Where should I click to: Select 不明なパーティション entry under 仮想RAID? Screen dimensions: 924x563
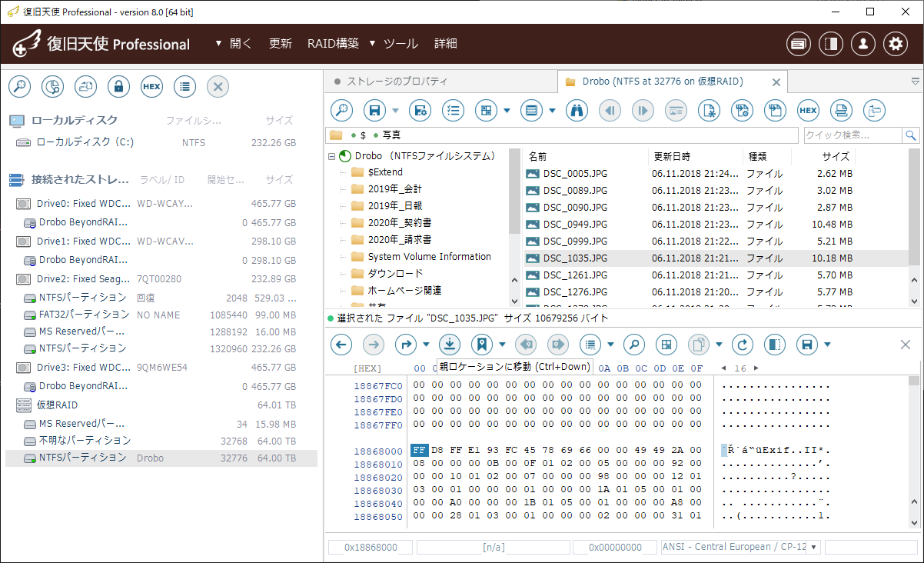pos(161,441)
